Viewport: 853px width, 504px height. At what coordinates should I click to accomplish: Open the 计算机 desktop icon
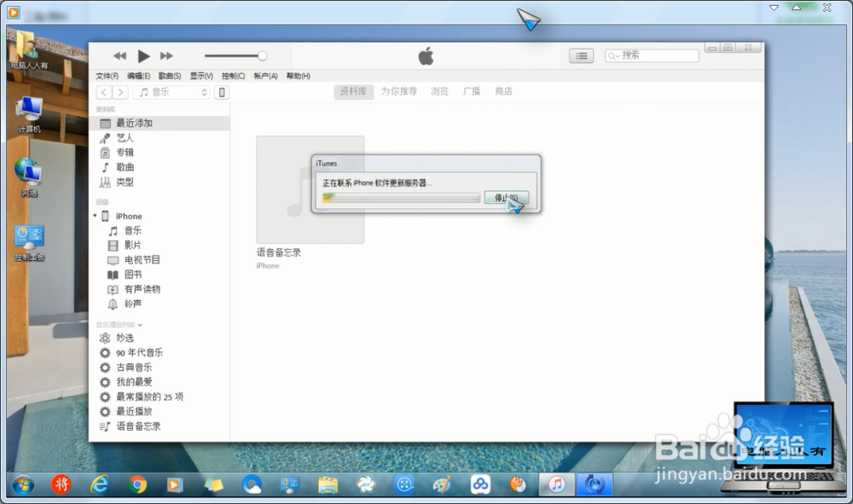[29, 116]
